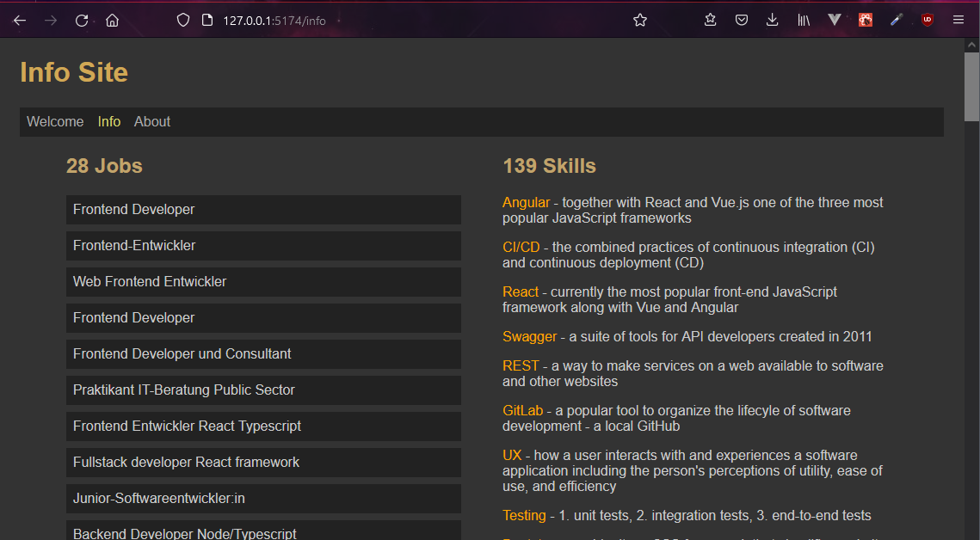
Task: Reload the current page
Action: (82, 21)
